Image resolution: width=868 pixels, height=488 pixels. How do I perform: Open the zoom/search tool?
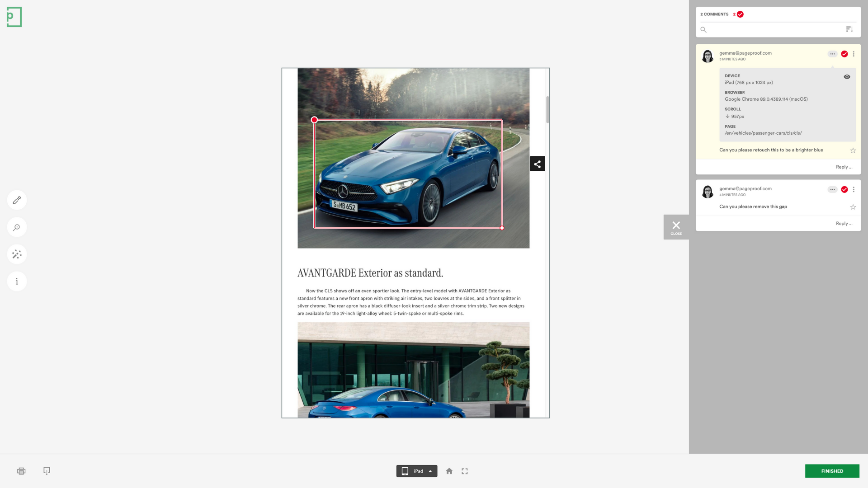pos(17,226)
